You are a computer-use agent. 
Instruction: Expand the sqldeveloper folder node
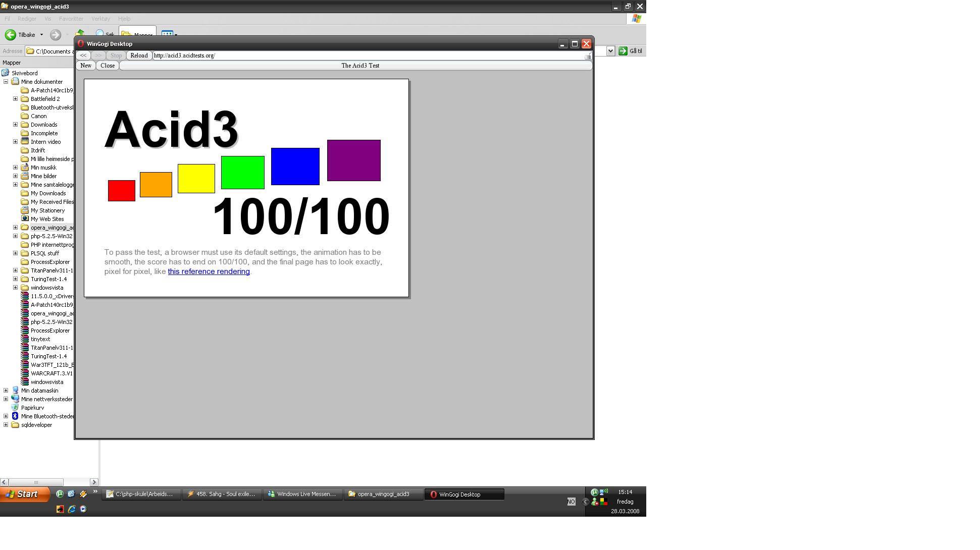(6, 425)
